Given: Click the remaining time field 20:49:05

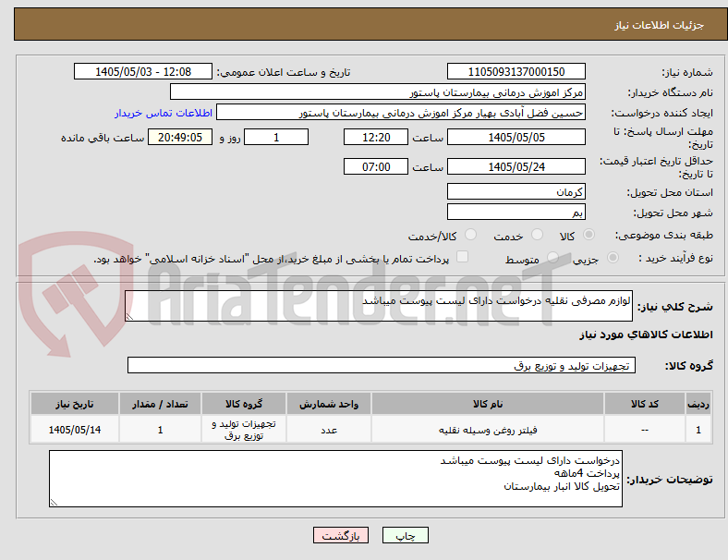Looking at the screenshot, I should [x=180, y=137].
